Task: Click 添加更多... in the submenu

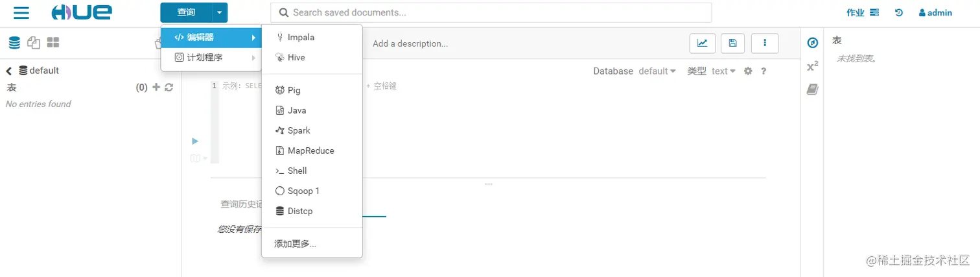Action: (x=312, y=244)
